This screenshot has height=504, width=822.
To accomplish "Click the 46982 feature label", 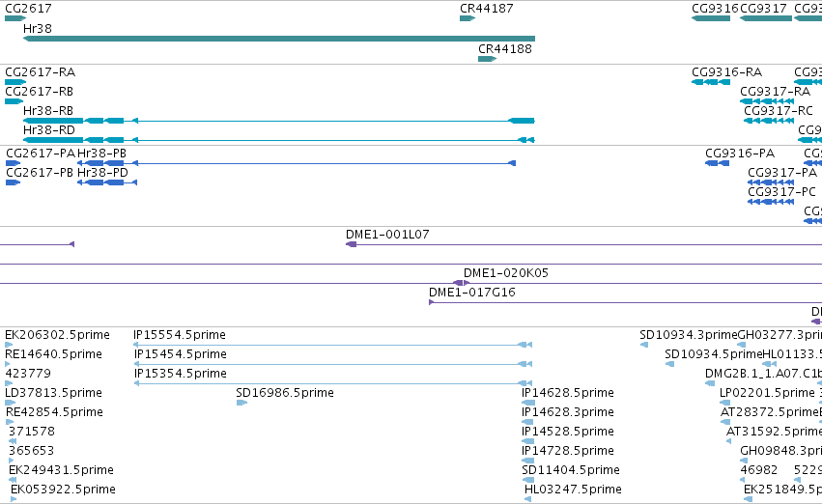I will click(x=758, y=470).
